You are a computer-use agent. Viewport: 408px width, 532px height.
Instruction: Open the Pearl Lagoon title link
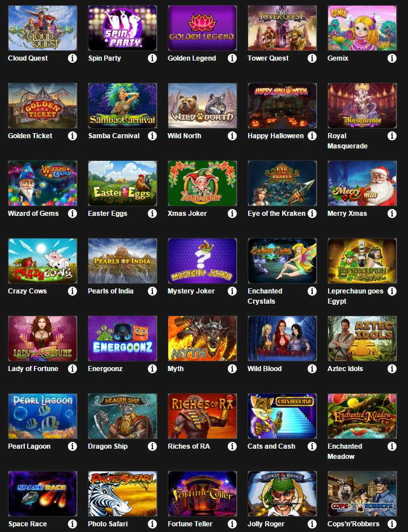[29, 446]
